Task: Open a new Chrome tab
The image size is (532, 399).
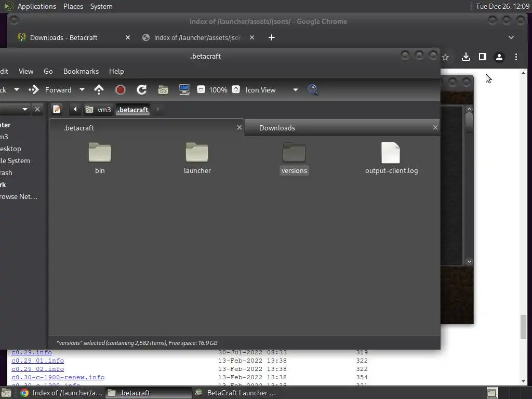Action: [271, 37]
